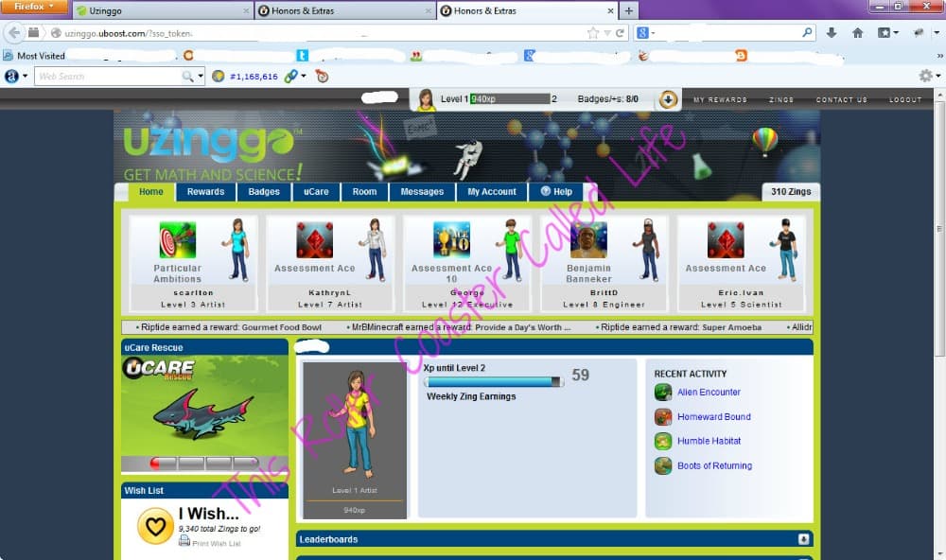This screenshot has width=946, height=560.
Task: Switch to the uCare tab
Action: (316, 192)
